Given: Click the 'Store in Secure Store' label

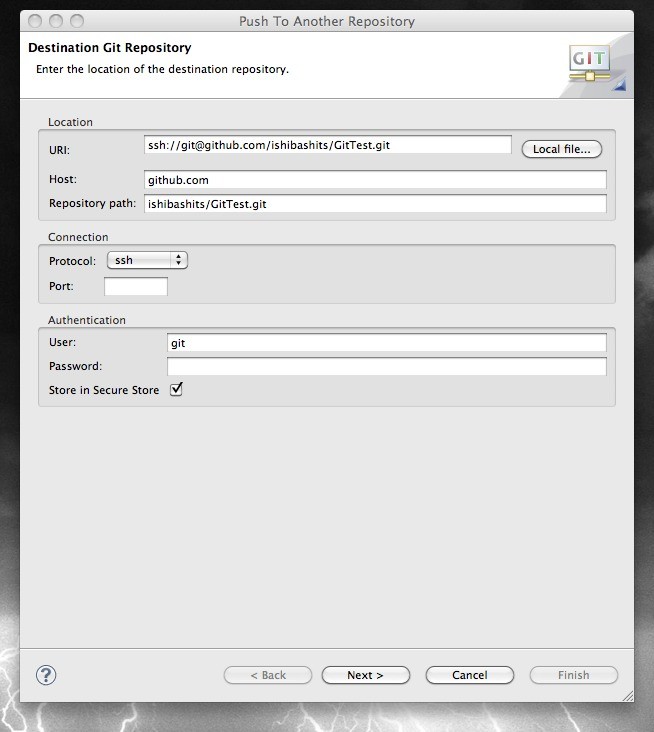Looking at the screenshot, I should point(104,390).
